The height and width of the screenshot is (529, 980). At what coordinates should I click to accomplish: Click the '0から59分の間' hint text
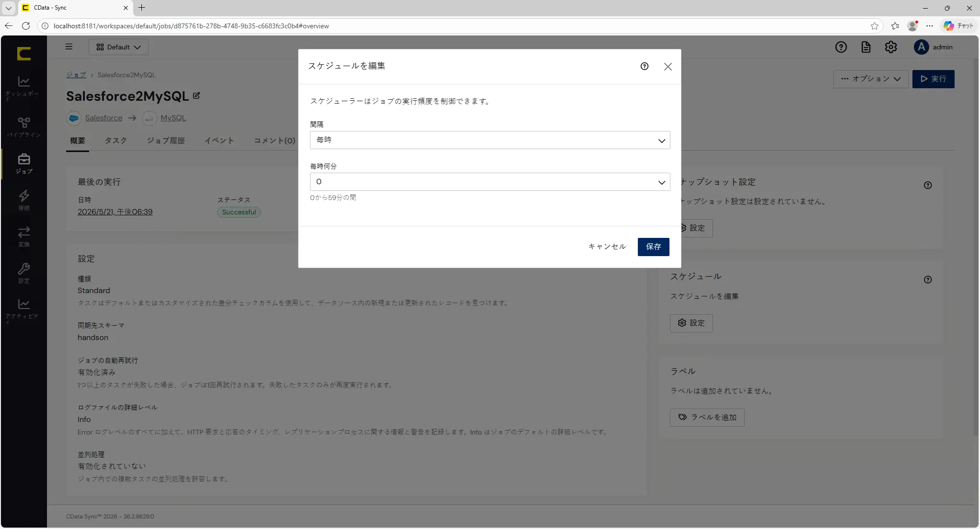pos(333,198)
